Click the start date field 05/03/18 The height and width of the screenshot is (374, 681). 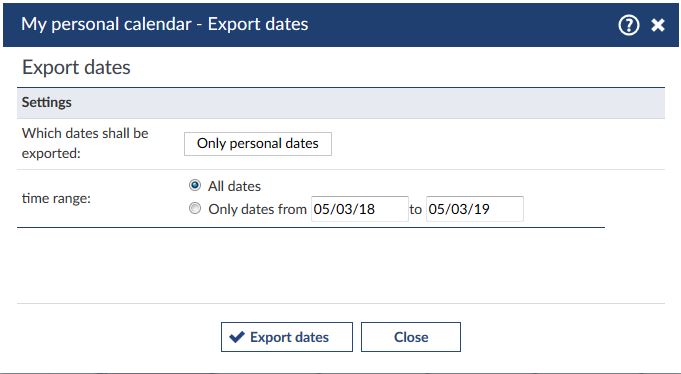(360, 209)
